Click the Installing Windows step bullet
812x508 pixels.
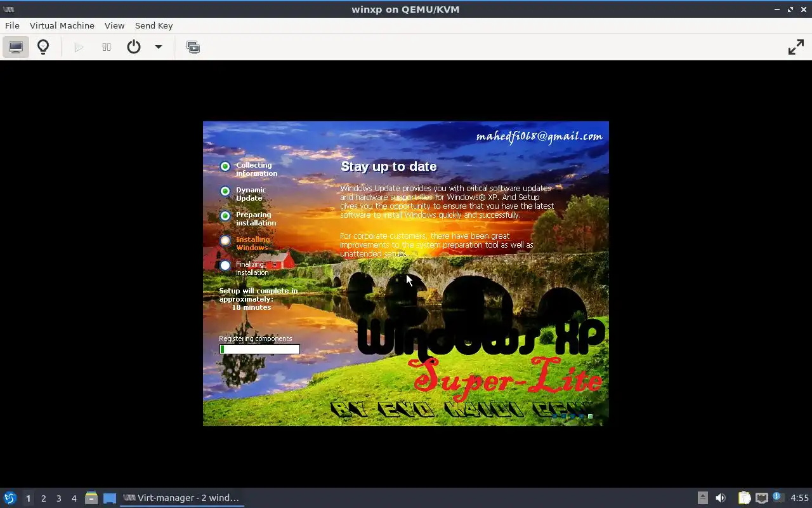(225, 241)
